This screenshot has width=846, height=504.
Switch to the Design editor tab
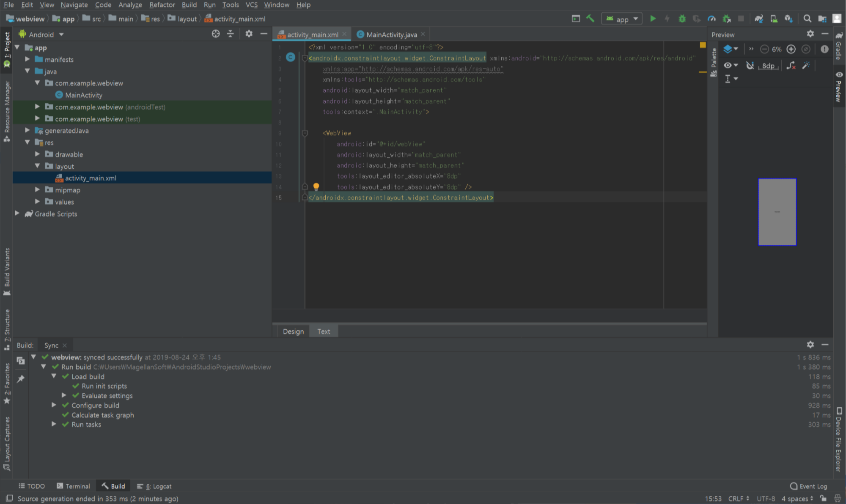click(293, 331)
